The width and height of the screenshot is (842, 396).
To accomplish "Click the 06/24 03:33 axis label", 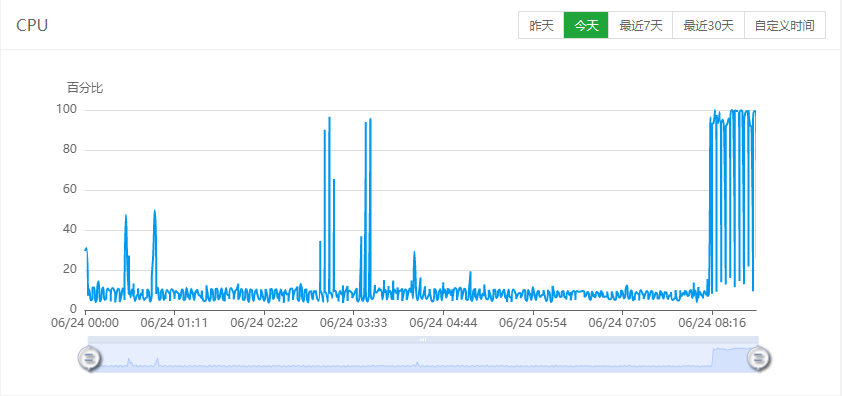I will pos(353,323).
